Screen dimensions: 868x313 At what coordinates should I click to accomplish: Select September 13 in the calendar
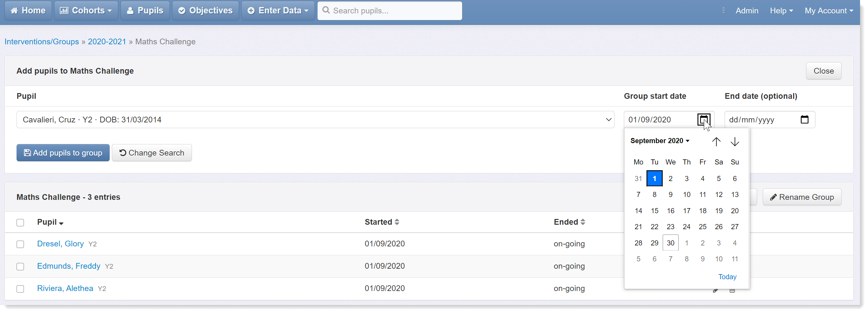tap(734, 194)
